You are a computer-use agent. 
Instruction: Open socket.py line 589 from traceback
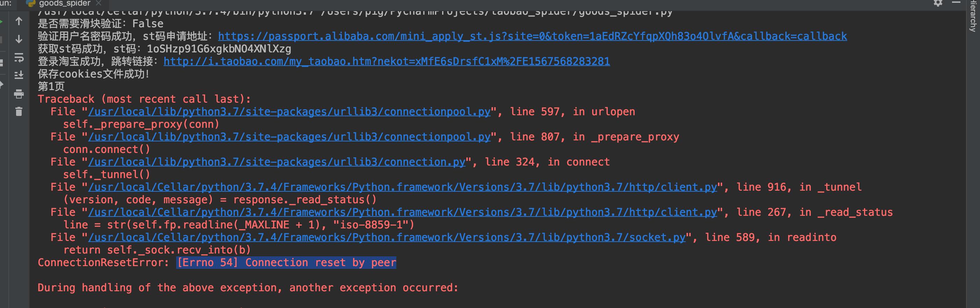387,237
